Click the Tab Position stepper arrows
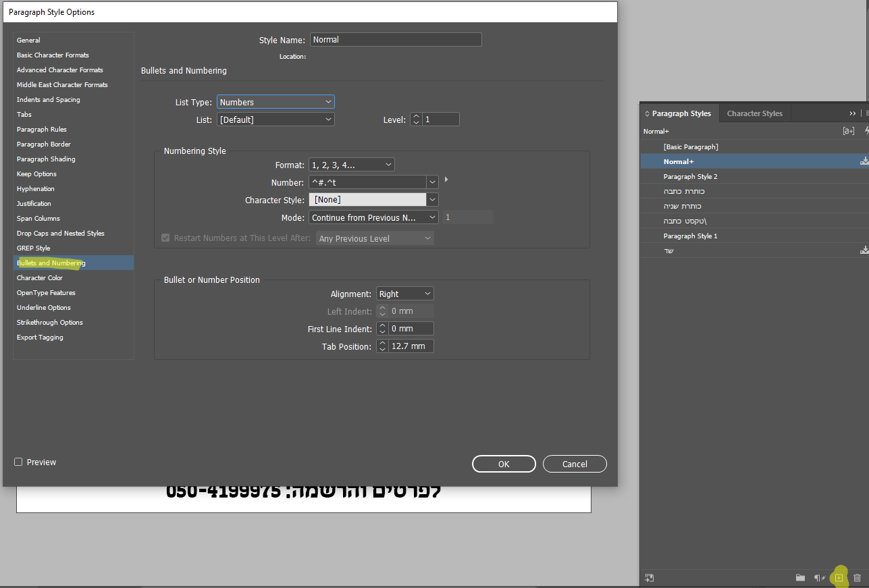This screenshot has height=588, width=869. point(383,346)
